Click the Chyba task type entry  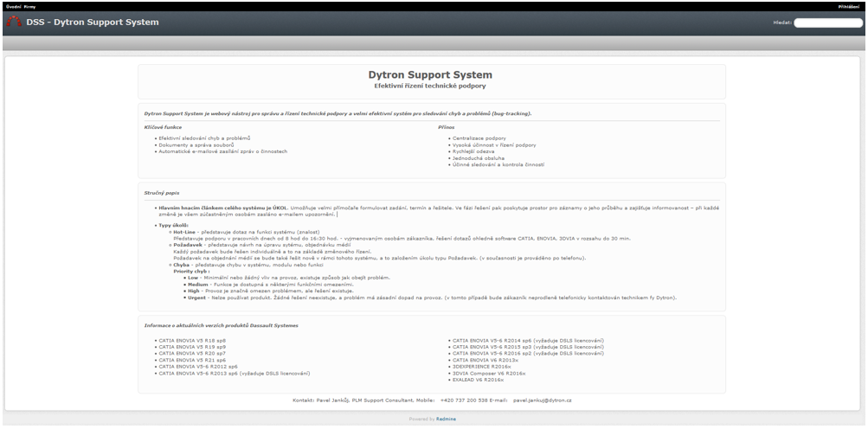248,265
